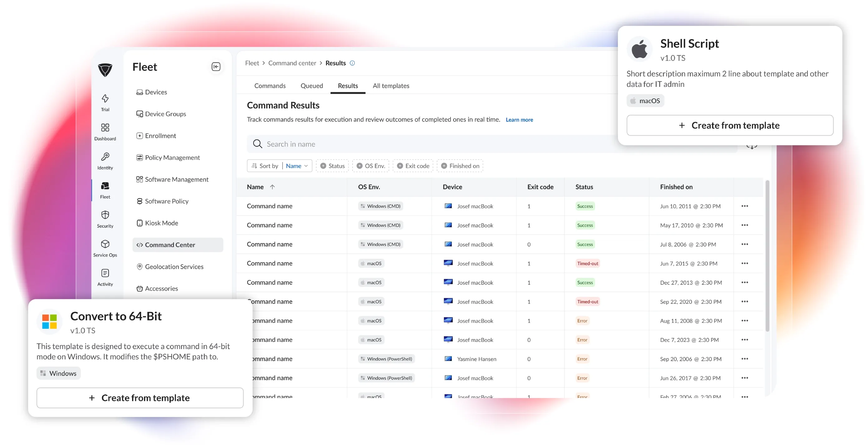The image size is (868, 445).
Task: Open Software Policy in the Fleet menu
Action: pyautogui.click(x=162, y=201)
